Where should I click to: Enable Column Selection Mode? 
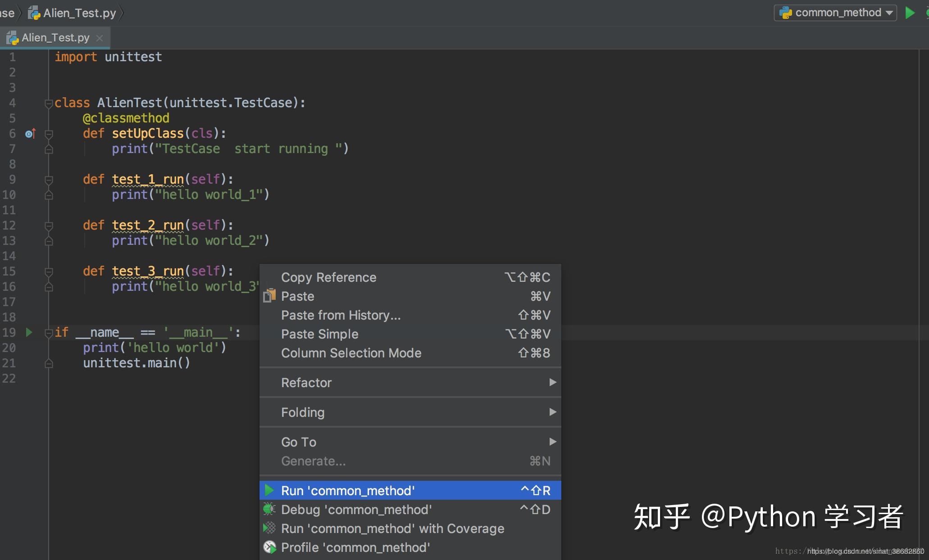(351, 353)
